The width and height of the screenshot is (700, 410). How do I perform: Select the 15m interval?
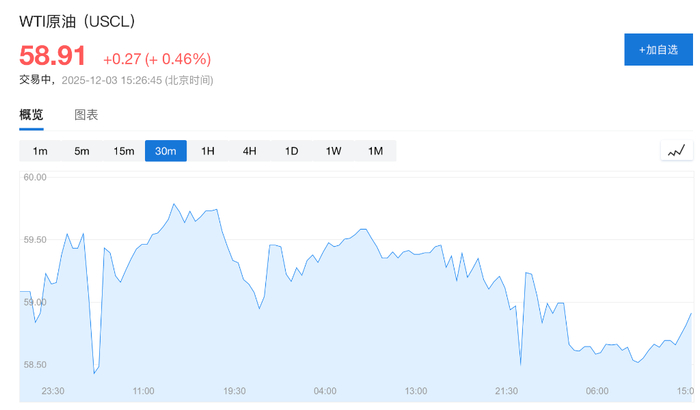tap(124, 151)
